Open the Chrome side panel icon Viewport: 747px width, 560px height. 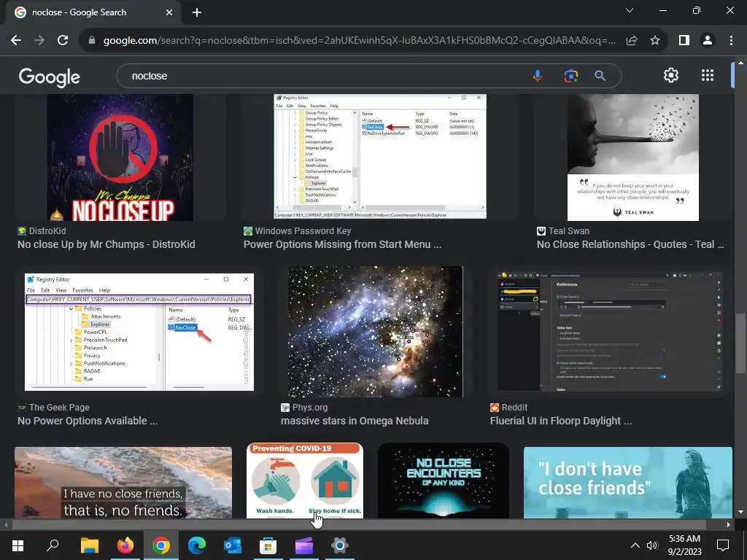(684, 41)
